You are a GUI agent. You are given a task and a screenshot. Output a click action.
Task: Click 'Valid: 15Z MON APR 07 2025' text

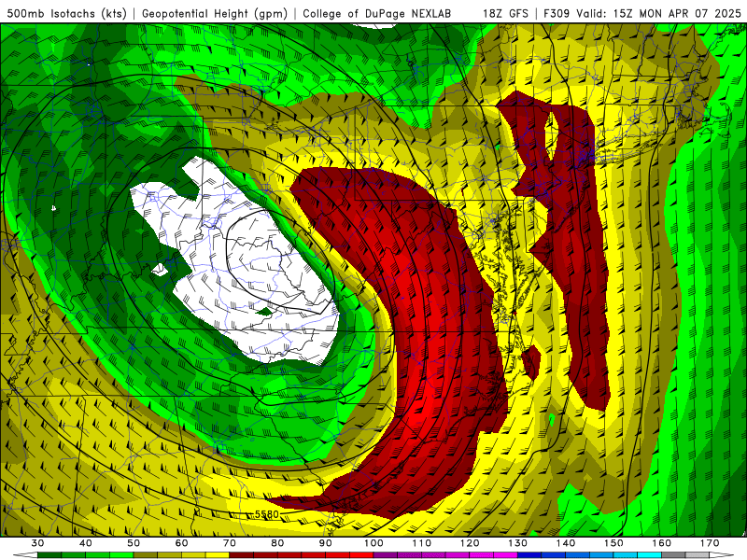[x=659, y=14]
